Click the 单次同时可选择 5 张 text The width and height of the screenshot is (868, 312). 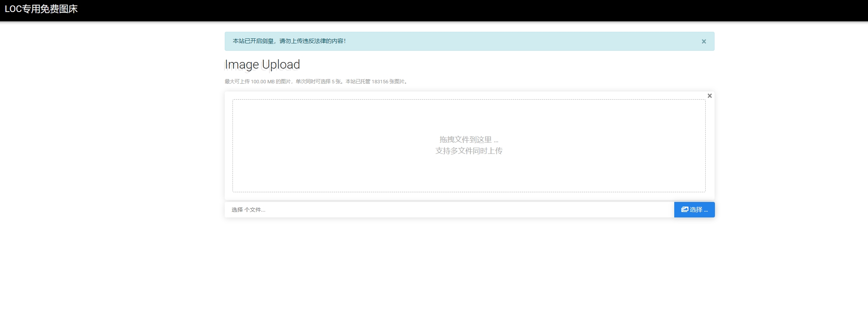(x=319, y=82)
